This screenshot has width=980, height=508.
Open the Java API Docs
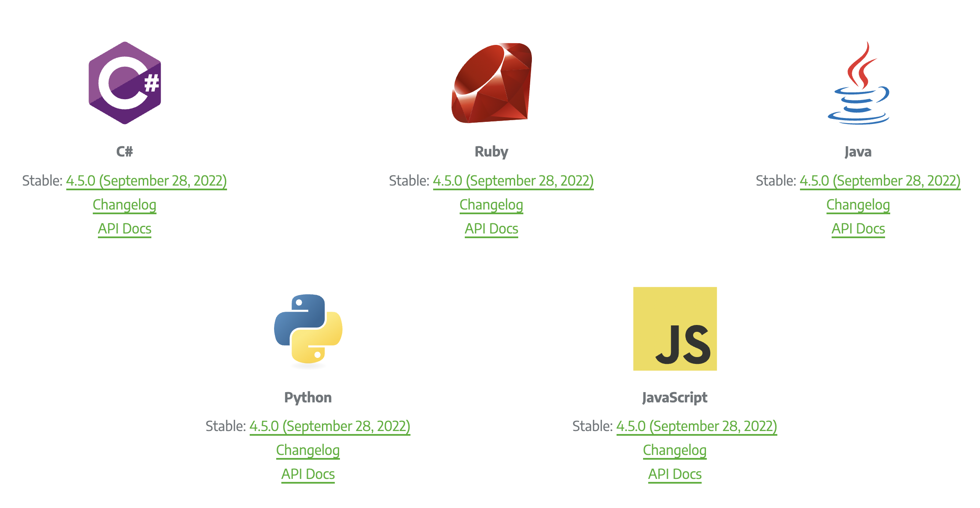[x=858, y=229]
